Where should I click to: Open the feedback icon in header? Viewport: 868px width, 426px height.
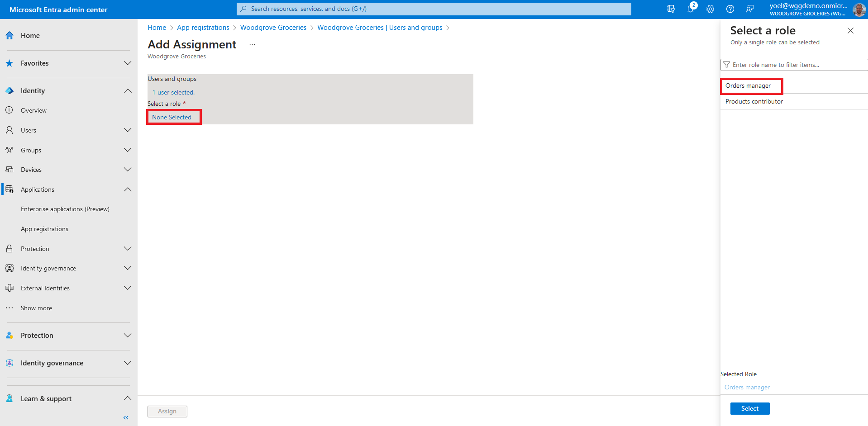(x=750, y=9)
